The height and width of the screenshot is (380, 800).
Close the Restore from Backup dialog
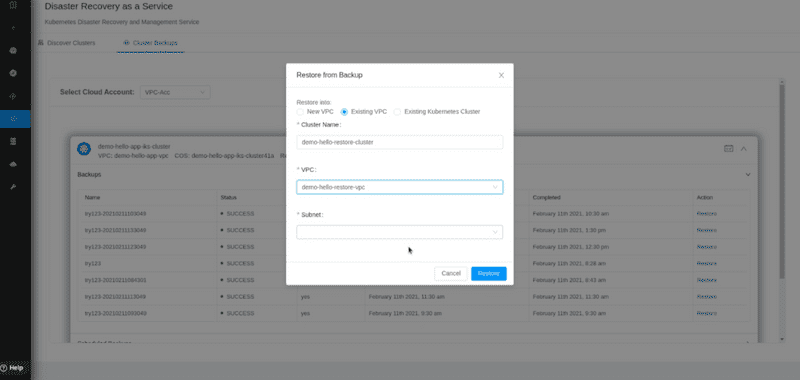pyautogui.click(x=501, y=75)
